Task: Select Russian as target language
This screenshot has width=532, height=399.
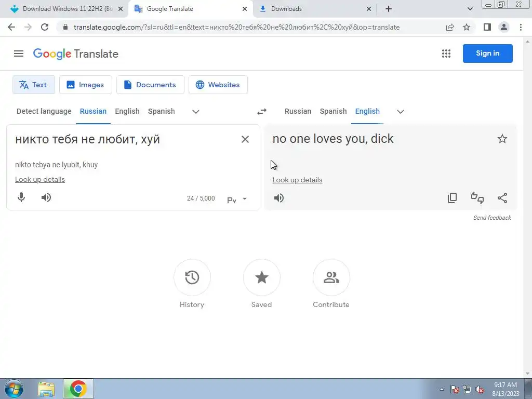Action: [x=298, y=111]
